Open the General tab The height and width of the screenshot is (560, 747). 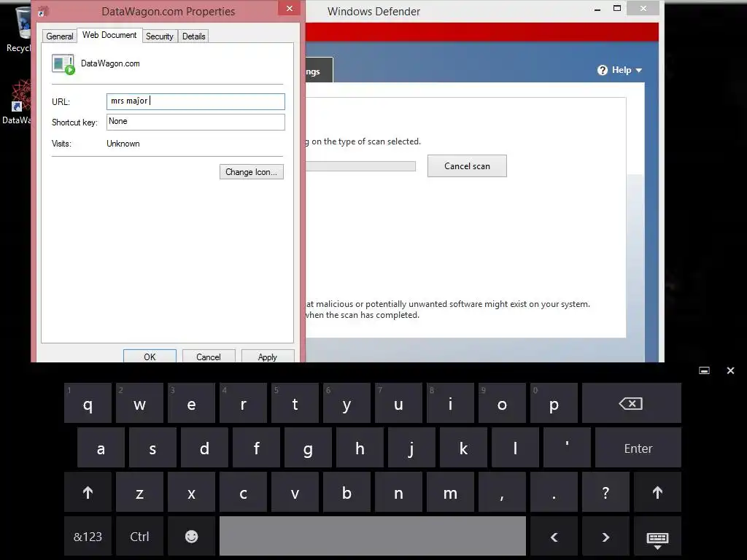[60, 36]
